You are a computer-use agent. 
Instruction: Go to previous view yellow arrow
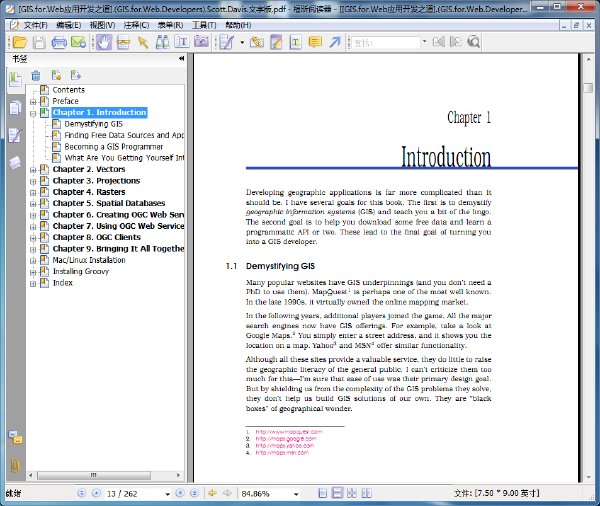click(212, 493)
